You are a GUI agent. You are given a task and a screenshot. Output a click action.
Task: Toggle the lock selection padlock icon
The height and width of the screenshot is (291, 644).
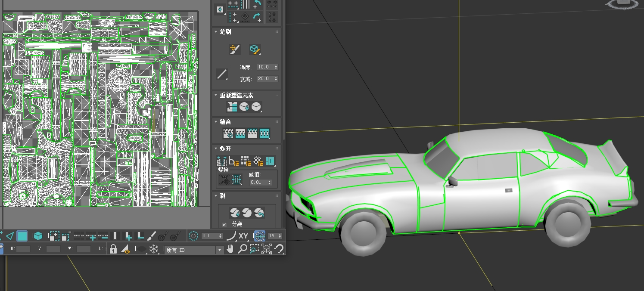coord(113,249)
